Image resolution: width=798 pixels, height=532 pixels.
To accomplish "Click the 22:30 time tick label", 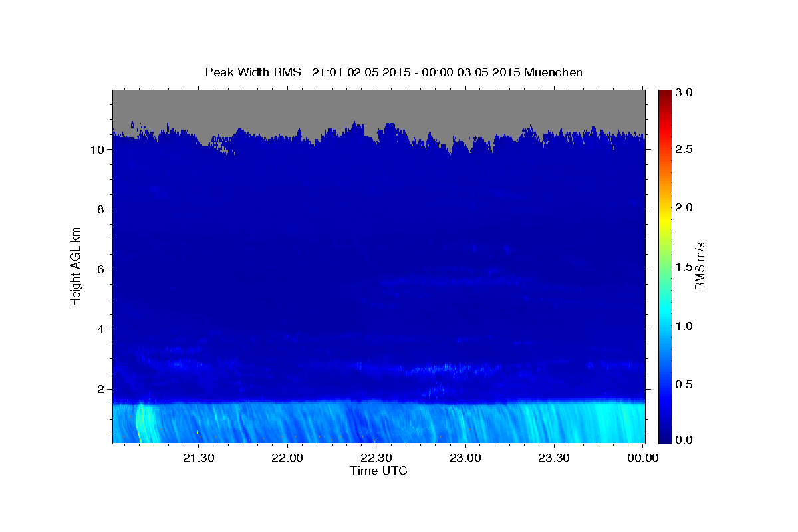I will 376,458.
